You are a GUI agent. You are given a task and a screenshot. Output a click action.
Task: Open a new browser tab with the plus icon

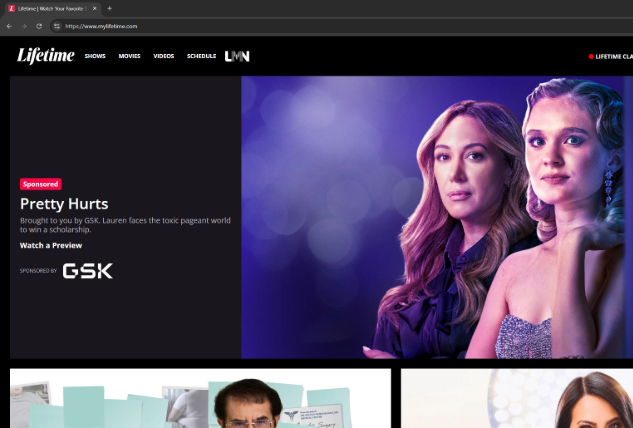point(109,8)
